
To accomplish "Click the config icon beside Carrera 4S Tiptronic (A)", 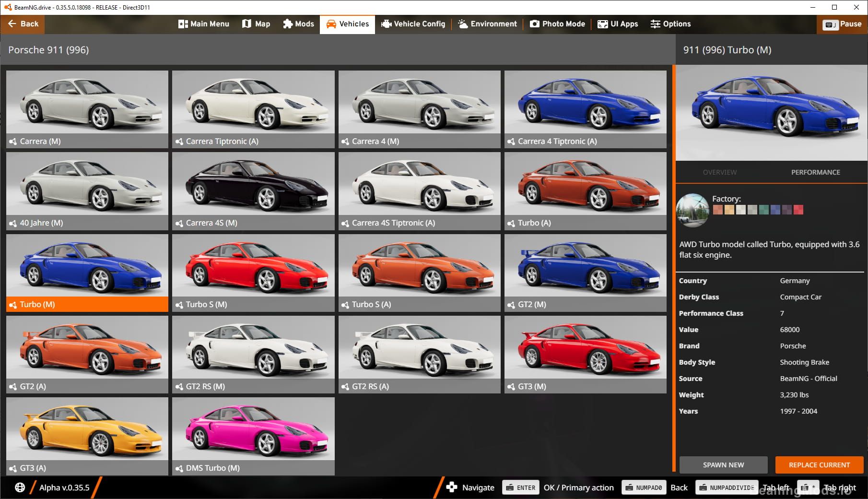I will pos(345,223).
